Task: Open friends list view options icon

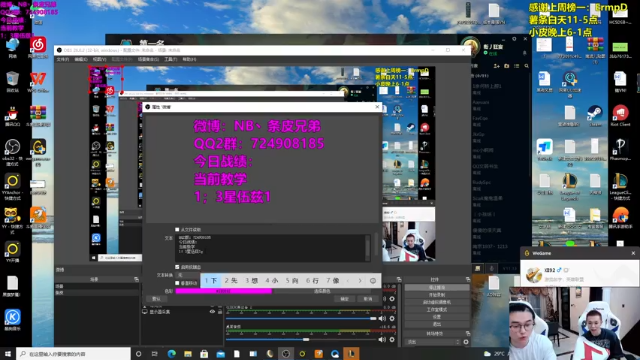Action: click(x=517, y=66)
